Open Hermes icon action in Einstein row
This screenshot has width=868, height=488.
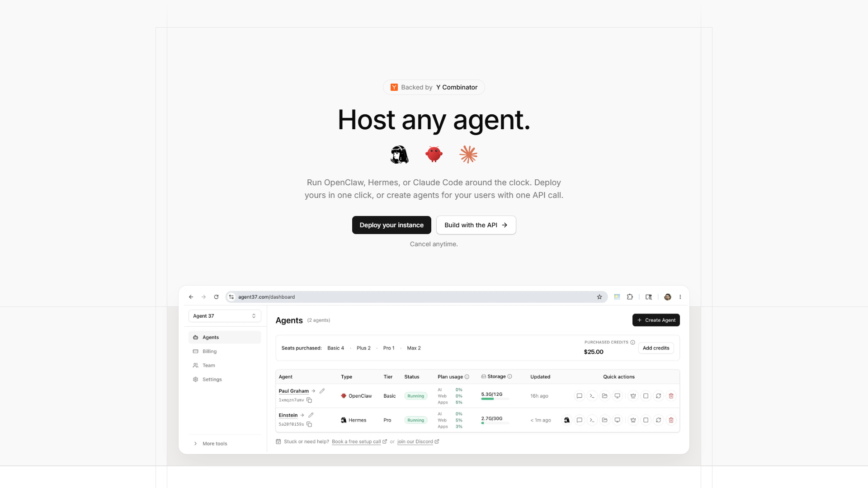[566, 420]
